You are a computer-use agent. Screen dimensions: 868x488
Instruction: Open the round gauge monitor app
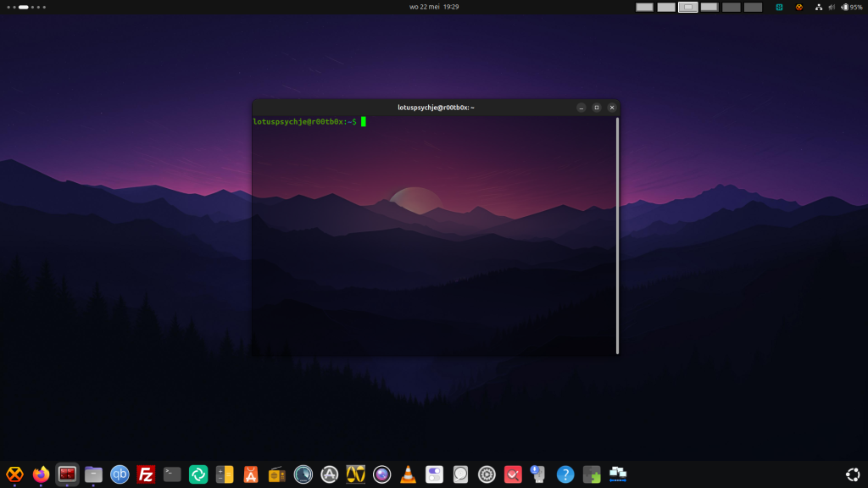[x=303, y=474]
